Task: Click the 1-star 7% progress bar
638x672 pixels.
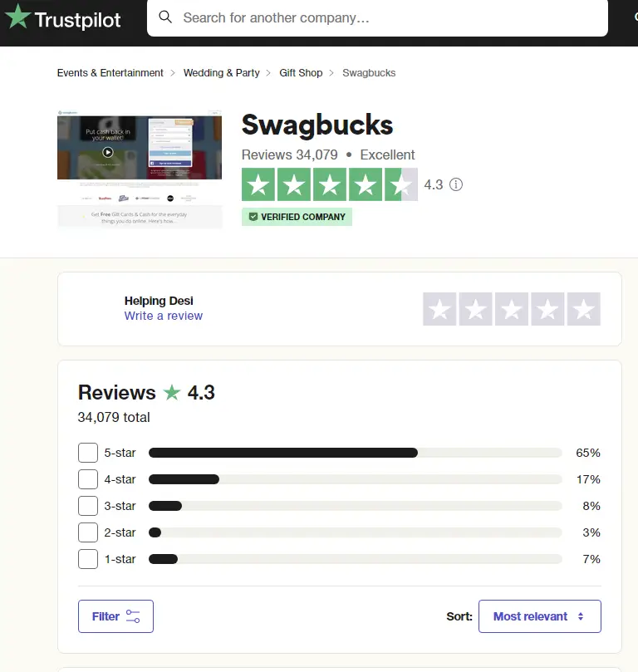Action: tap(356, 559)
